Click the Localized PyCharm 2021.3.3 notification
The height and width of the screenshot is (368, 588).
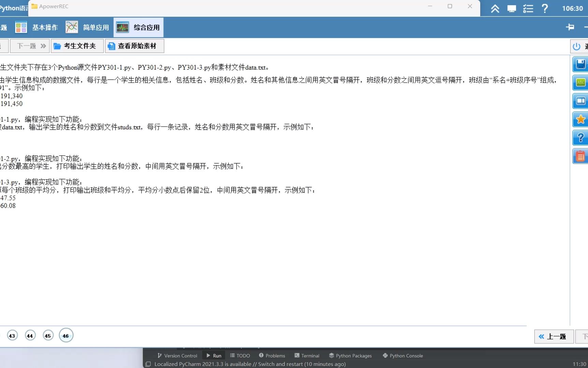[250, 364]
